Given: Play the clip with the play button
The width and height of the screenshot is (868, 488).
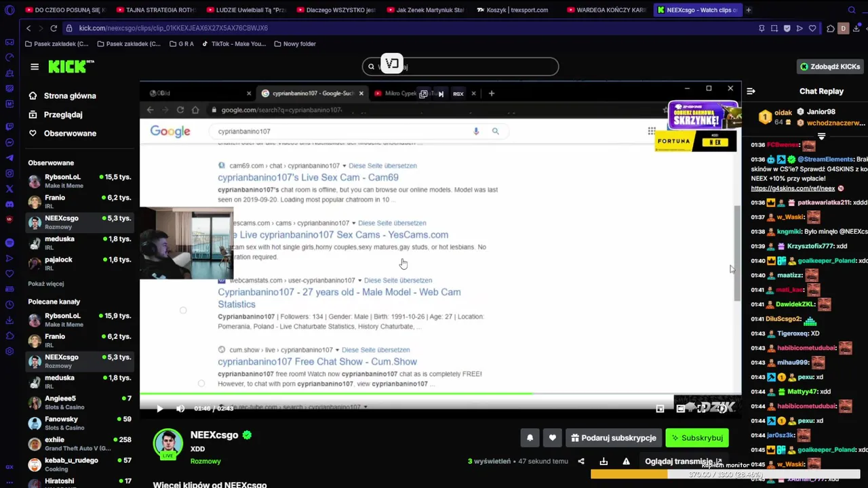Looking at the screenshot, I should point(159,409).
